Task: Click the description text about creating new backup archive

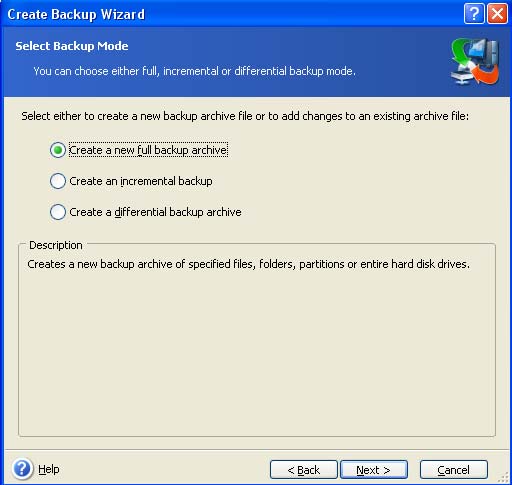Action: tap(249, 264)
